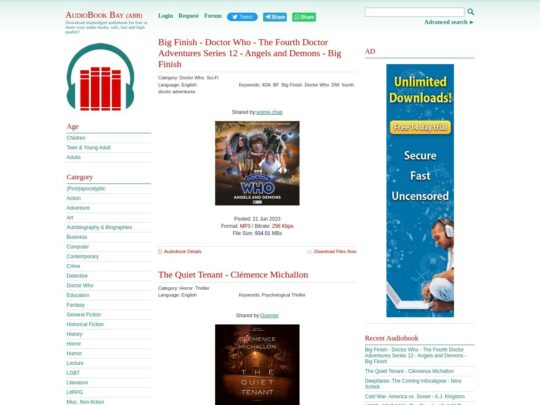Select the Children age filter
540x405 pixels.
tap(76, 138)
